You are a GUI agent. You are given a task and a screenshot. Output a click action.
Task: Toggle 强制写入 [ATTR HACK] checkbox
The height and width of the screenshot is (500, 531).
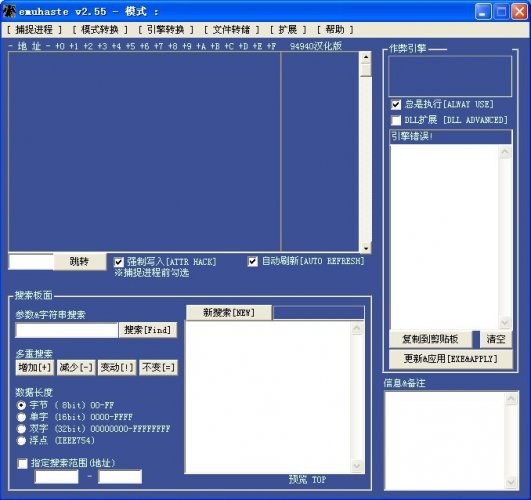pyautogui.click(x=118, y=262)
